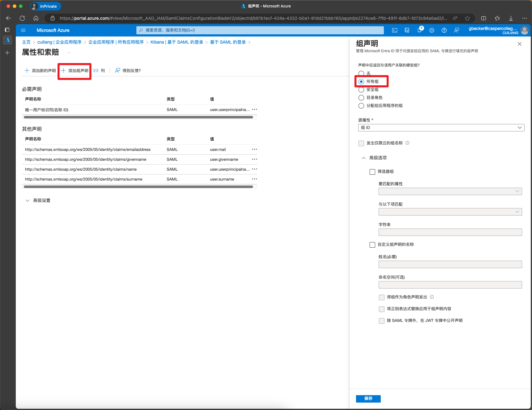Viewport: 532px width, 410px height.
Task: Tick 发出仅限云的组名称 checkbox
Action: click(x=361, y=143)
